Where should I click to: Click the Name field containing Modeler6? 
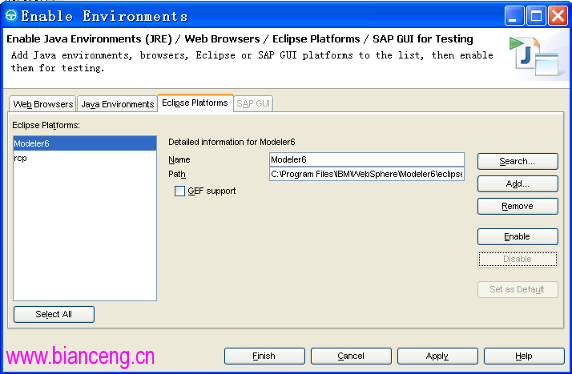click(367, 159)
